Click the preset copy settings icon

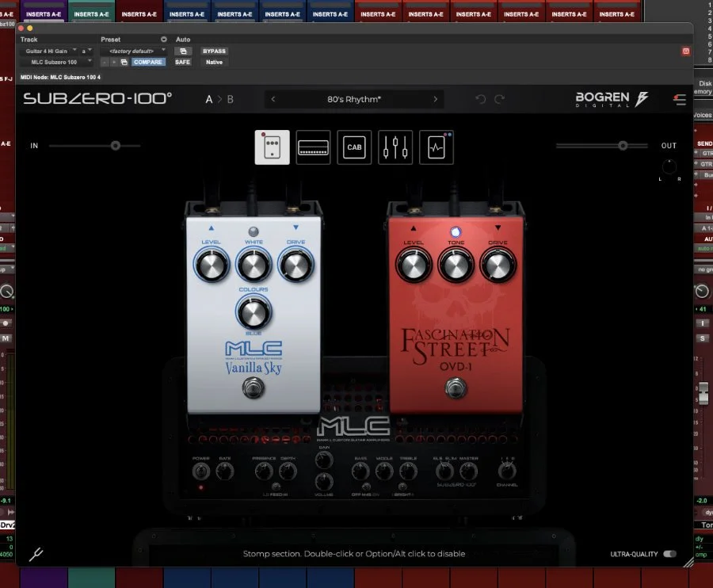point(124,62)
